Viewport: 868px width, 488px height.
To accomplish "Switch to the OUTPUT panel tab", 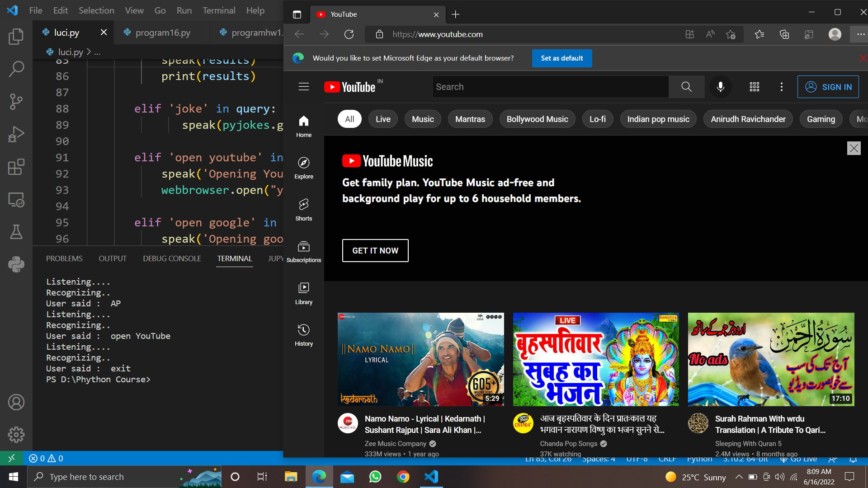I will click(113, 258).
